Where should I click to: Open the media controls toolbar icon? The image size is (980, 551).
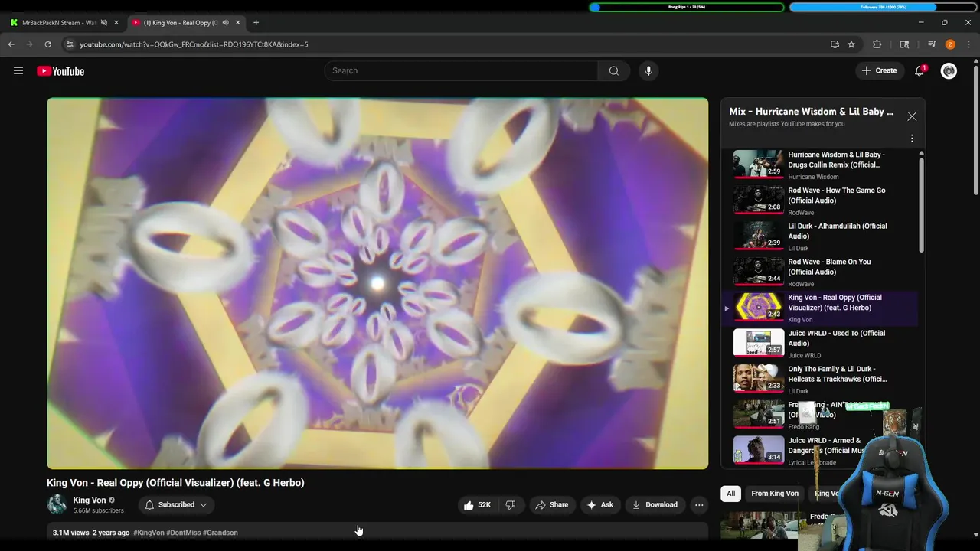click(932, 44)
